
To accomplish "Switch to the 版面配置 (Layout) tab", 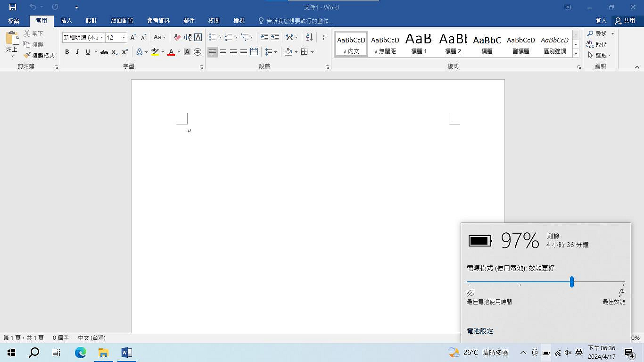I will [x=122, y=21].
